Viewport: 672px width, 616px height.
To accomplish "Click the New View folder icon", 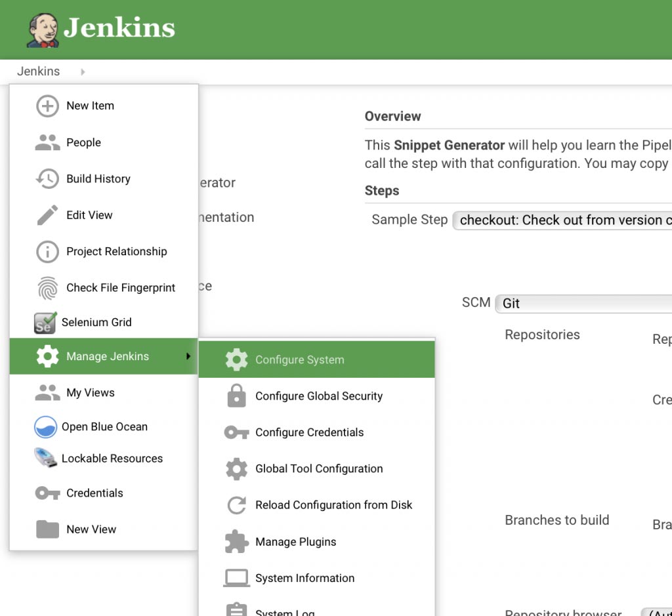I will (47, 529).
